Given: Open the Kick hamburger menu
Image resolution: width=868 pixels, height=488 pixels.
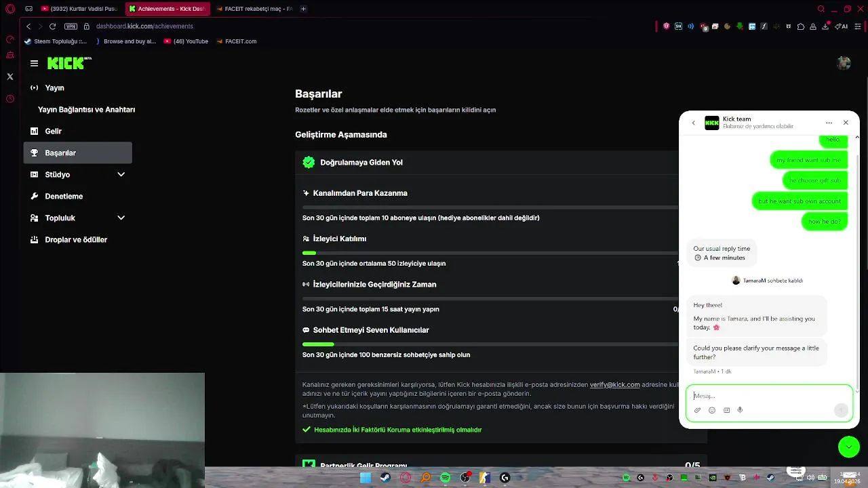Looking at the screenshot, I should click(x=34, y=63).
